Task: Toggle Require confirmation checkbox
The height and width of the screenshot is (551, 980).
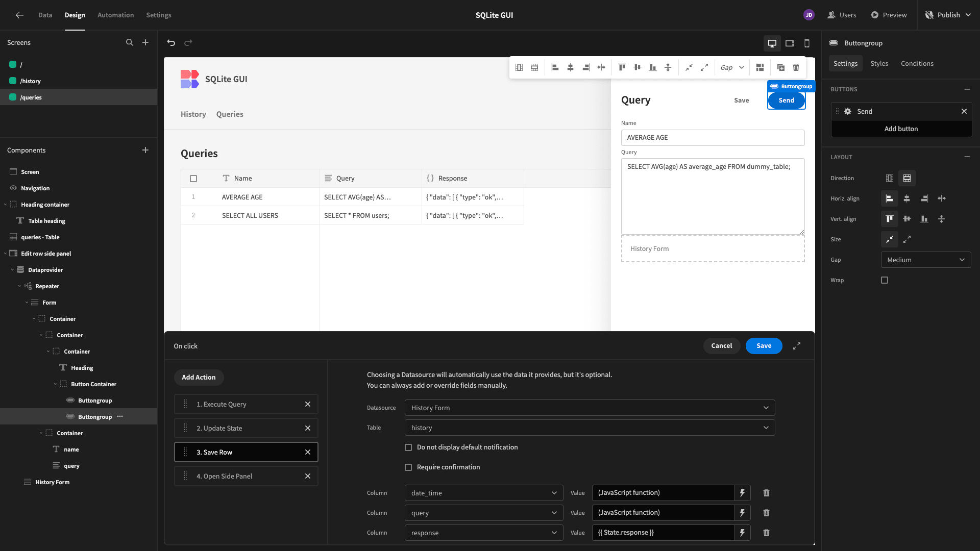Action: (x=408, y=467)
